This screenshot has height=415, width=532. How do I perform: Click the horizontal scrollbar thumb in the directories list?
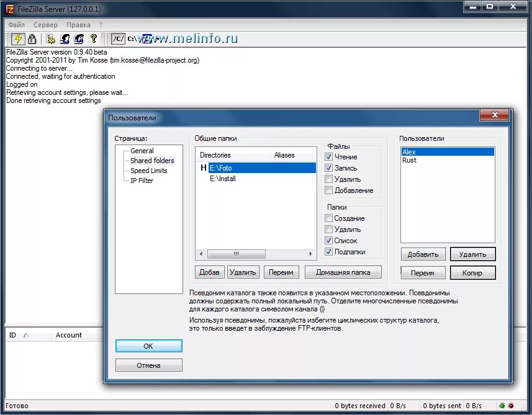[x=236, y=254]
